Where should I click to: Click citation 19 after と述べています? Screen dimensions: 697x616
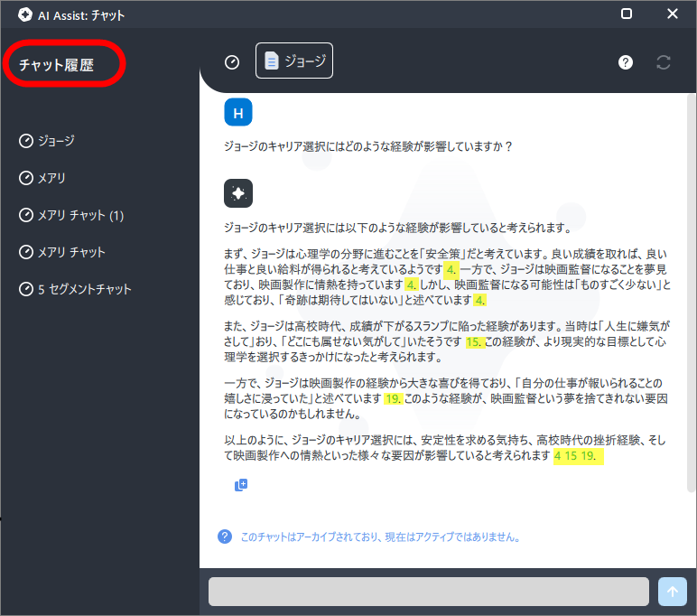click(393, 399)
